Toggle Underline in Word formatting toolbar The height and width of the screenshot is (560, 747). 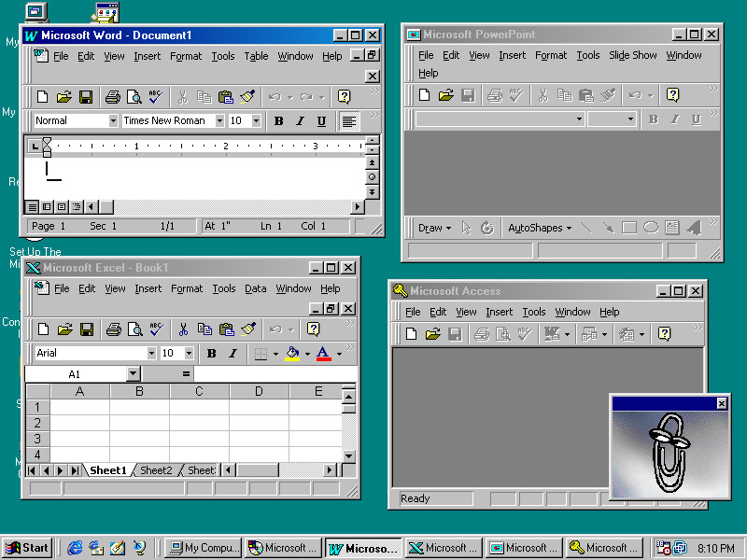(x=321, y=121)
